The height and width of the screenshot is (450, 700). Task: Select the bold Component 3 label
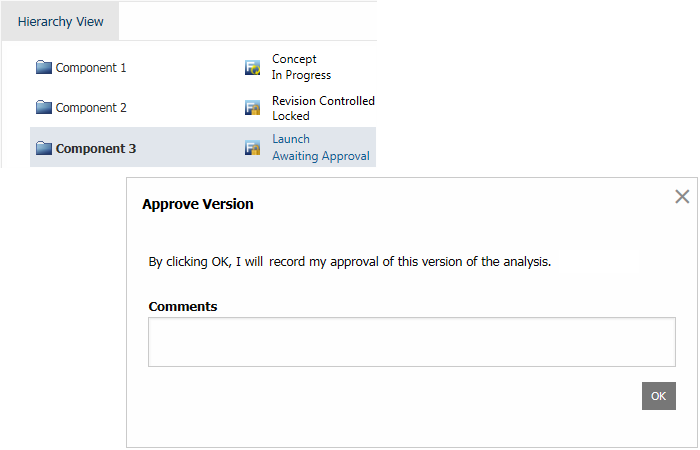pyautogui.click(x=96, y=149)
